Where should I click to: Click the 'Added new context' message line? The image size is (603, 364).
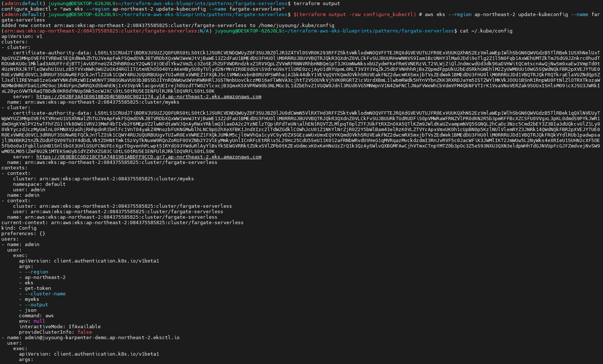point(168,26)
